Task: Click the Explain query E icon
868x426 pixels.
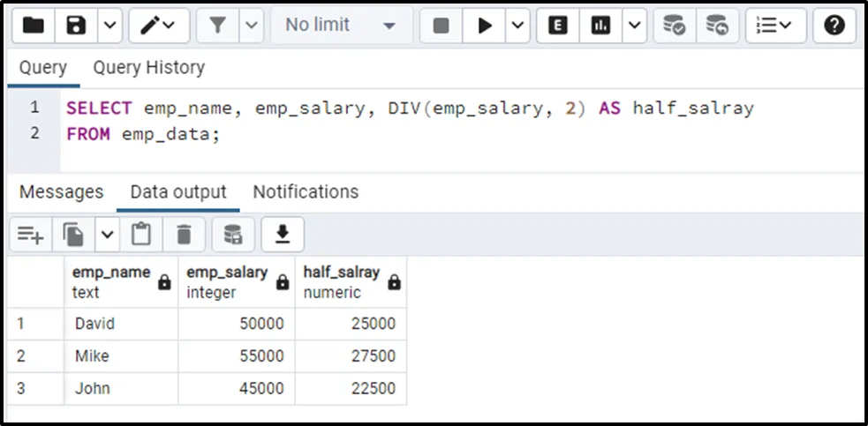Action: pos(557,26)
